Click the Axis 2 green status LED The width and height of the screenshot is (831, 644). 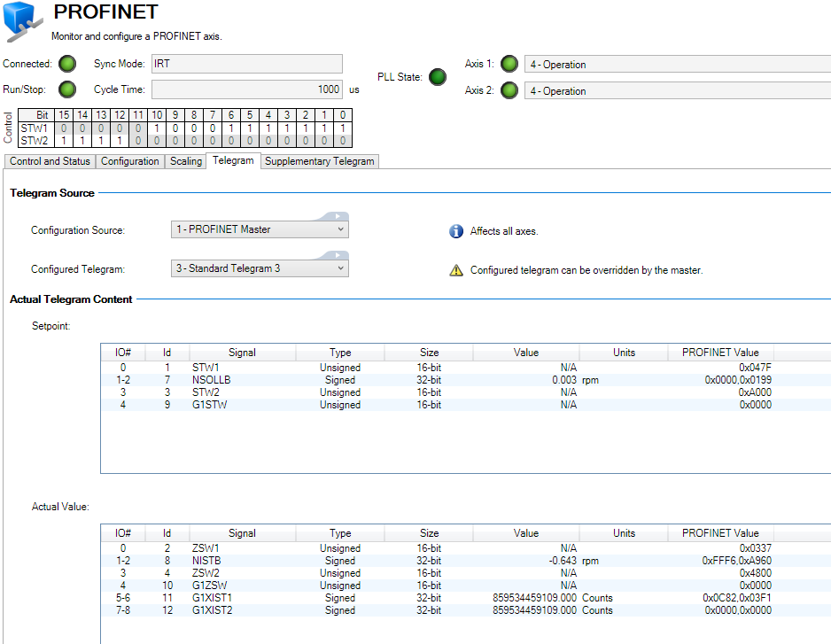pyautogui.click(x=509, y=90)
